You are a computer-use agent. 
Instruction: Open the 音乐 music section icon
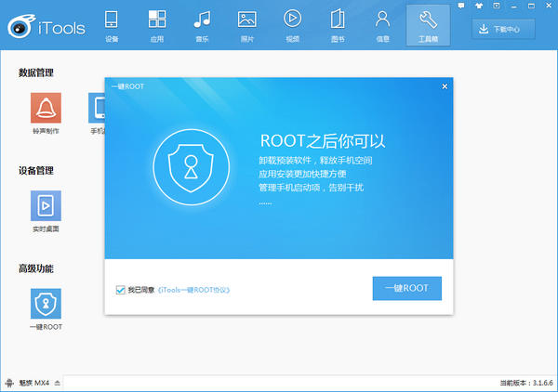tap(202, 24)
